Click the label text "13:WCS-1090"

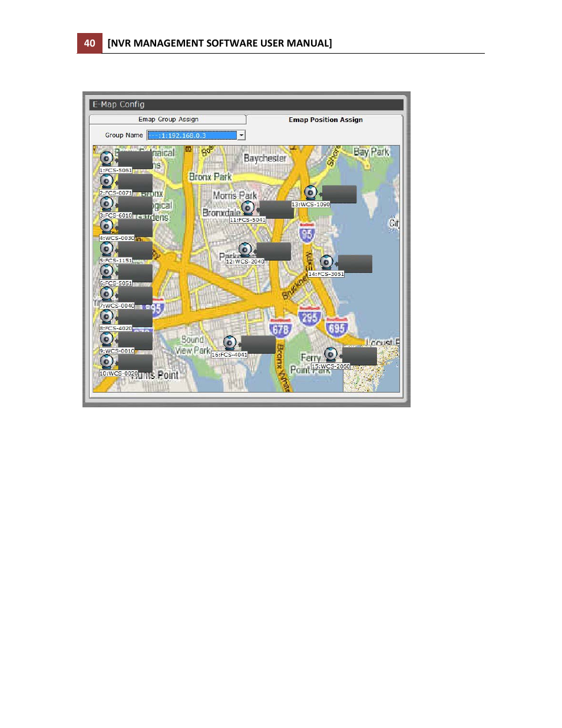(x=311, y=205)
